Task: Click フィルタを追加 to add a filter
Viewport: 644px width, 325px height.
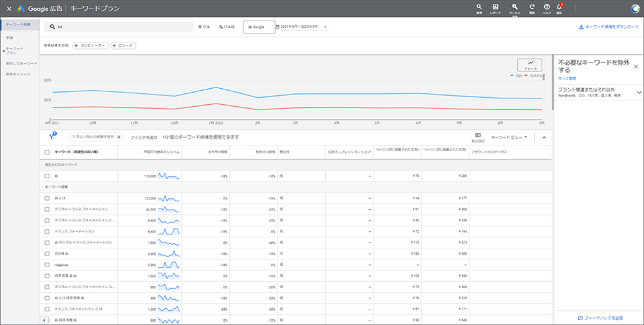Action: click(144, 137)
